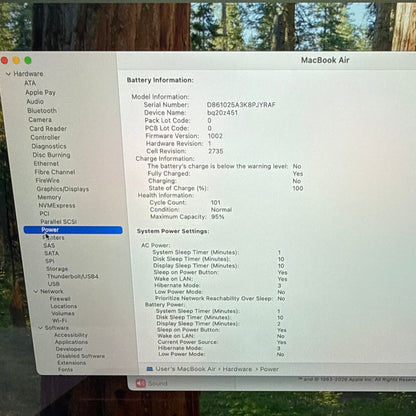The height and width of the screenshot is (416, 416).
Task: Select Wi-Fi under Network
Action: tap(60, 321)
